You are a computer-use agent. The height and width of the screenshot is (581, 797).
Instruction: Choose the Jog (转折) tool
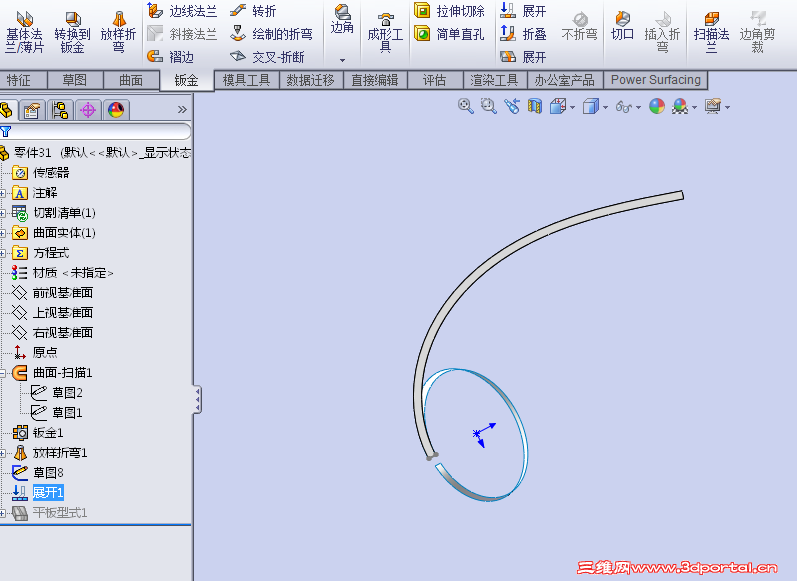point(253,11)
